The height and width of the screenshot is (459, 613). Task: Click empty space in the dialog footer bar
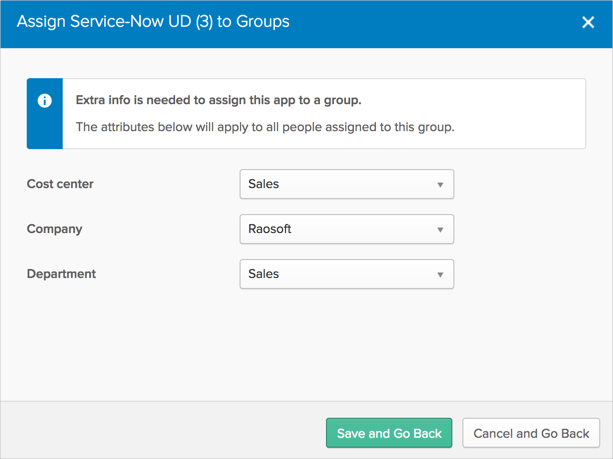click(160, 433)
